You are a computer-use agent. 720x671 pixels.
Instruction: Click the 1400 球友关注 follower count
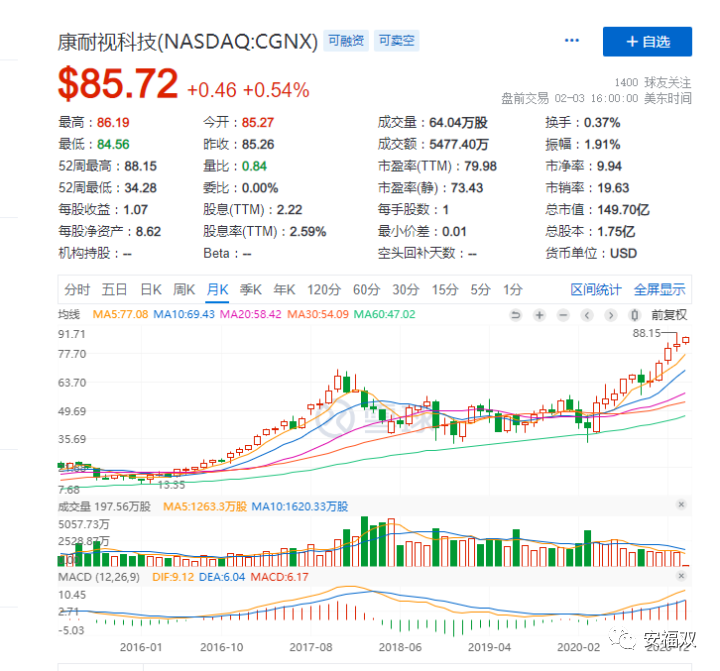(652, 83)
